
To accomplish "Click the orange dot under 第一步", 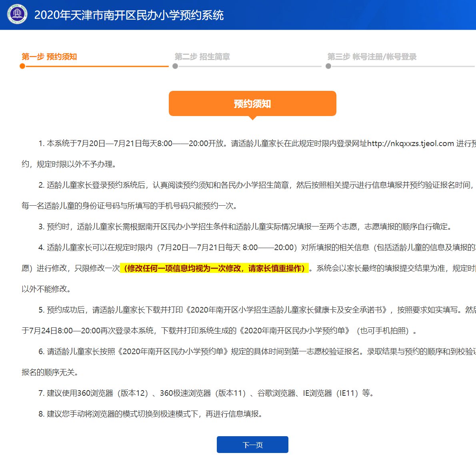I will (x=22, y=66).
